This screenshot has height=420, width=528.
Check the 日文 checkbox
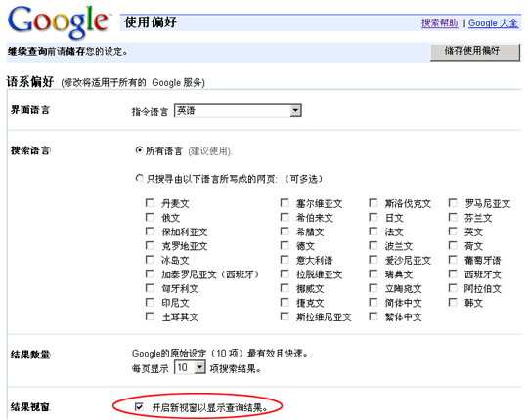(x=374, y=217)
